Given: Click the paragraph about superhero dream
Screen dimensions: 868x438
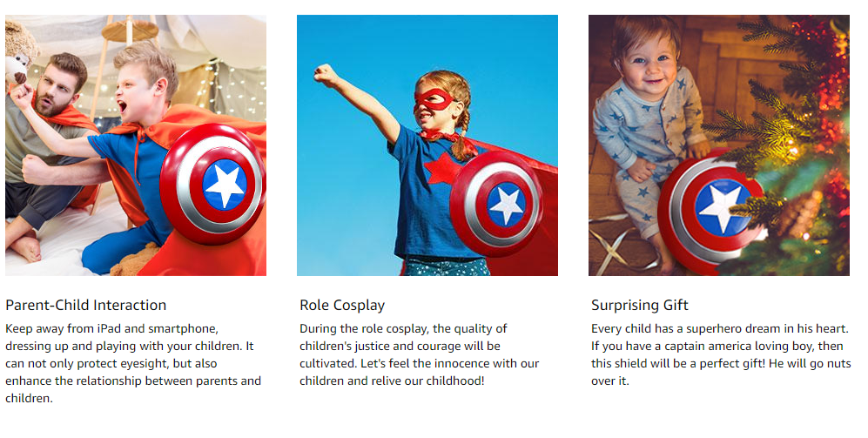Looking at the screenshot, I should pyautogui.click(x=721, y=354).
